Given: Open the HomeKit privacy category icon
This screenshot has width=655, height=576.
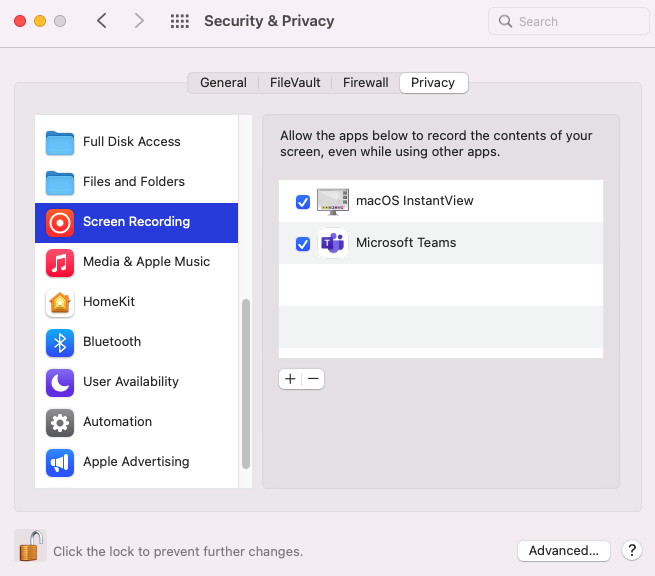Looking at the screenshot, I should coord(60,302).
